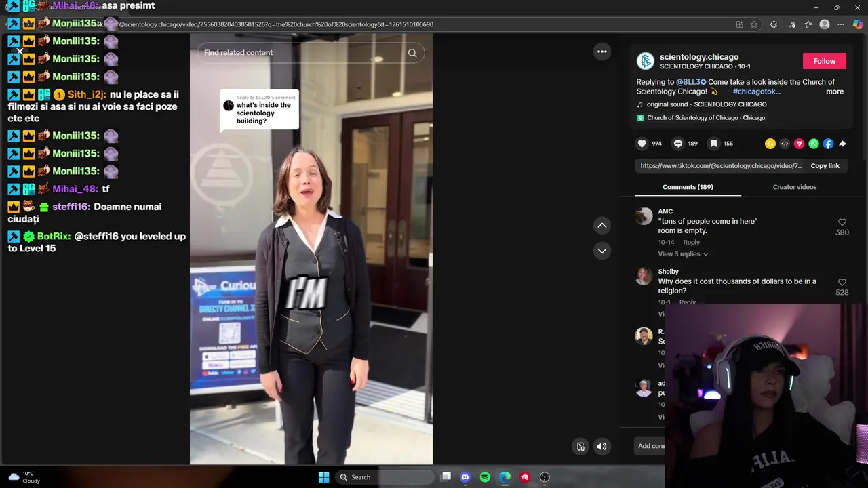Viewport: 868px width, 488px height.
Task: Follow scientology.chicago account
Action: coord(824,61)
